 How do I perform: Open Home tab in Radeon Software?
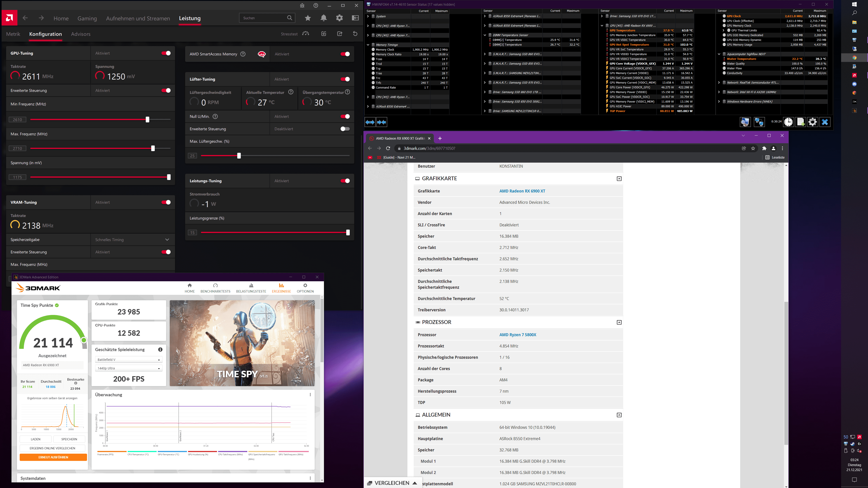(61, 18)
